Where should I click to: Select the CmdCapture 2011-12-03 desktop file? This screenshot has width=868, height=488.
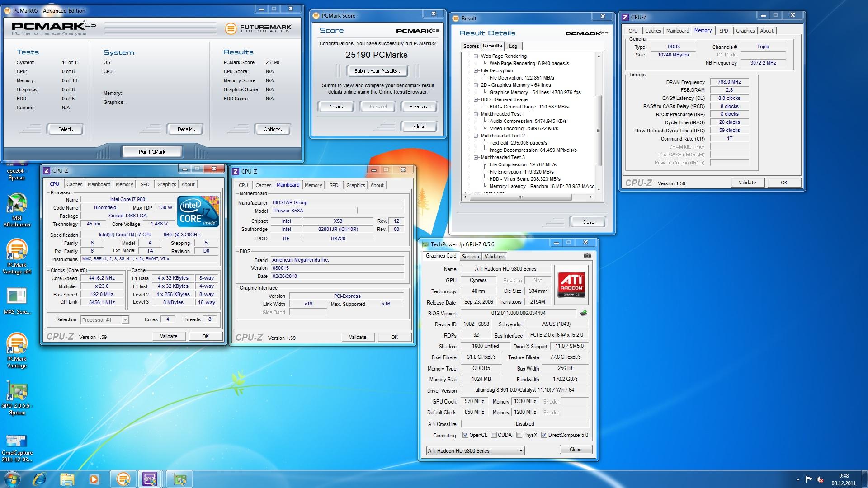[17, 447]
